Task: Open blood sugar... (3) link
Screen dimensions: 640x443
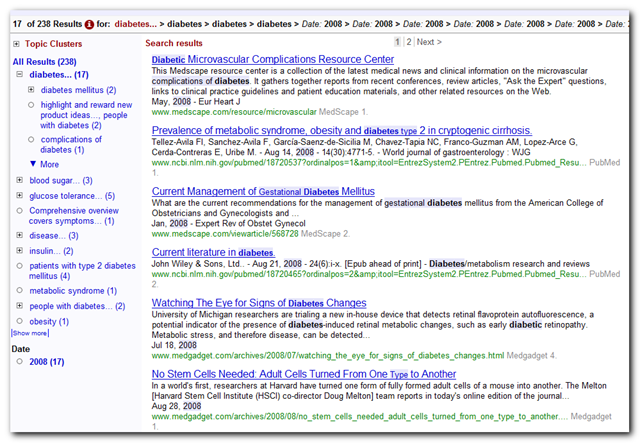Action: (x=61, y=180)
